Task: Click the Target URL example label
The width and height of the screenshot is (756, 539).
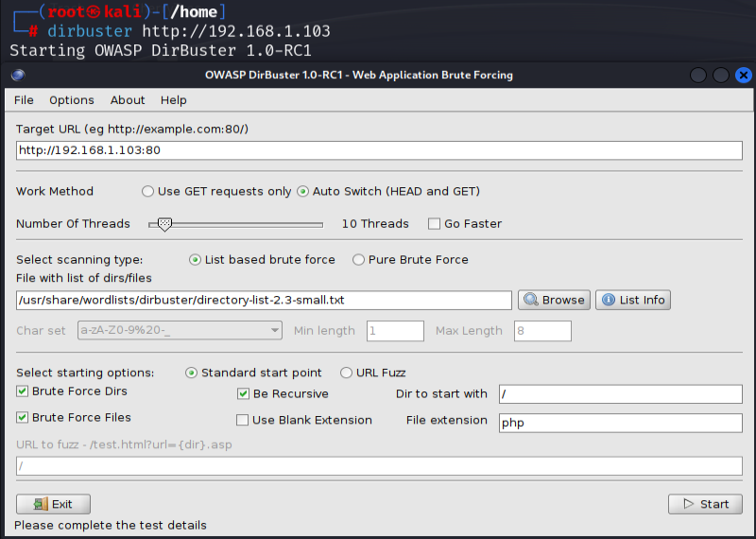Action: (132, 130)
